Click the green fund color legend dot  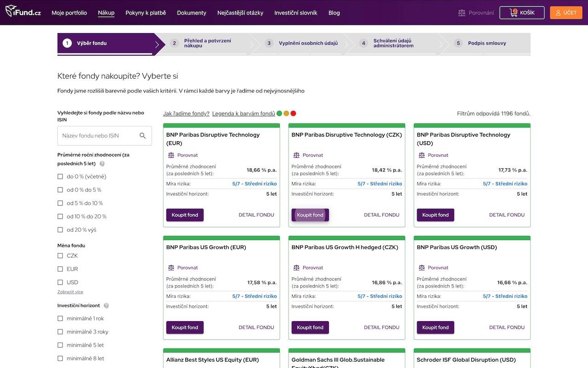tap(279, 114)
